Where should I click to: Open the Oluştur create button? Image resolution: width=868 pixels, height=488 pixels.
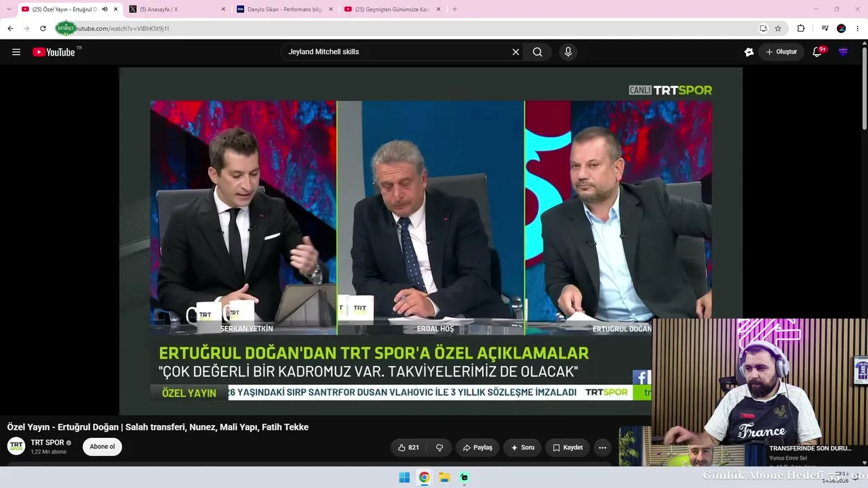781,52
